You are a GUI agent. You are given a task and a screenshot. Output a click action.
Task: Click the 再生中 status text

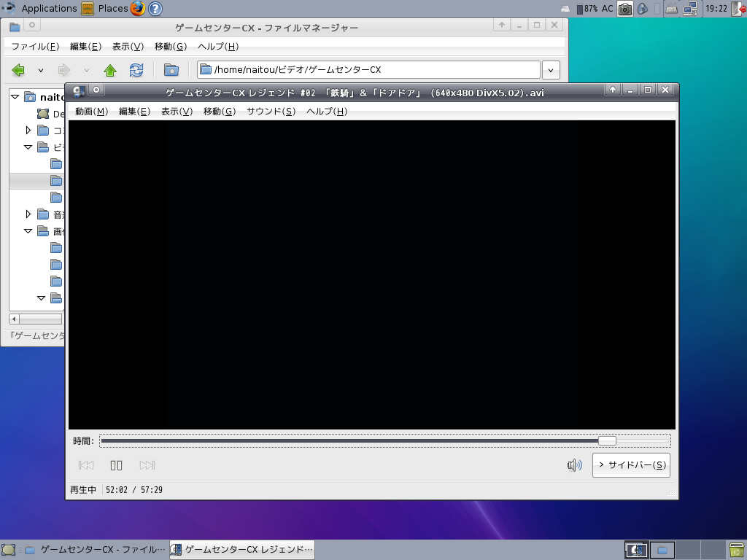pos(83,489)
